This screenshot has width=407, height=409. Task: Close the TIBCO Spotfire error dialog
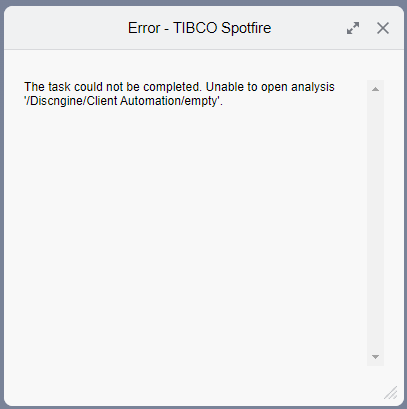point(383,28)
